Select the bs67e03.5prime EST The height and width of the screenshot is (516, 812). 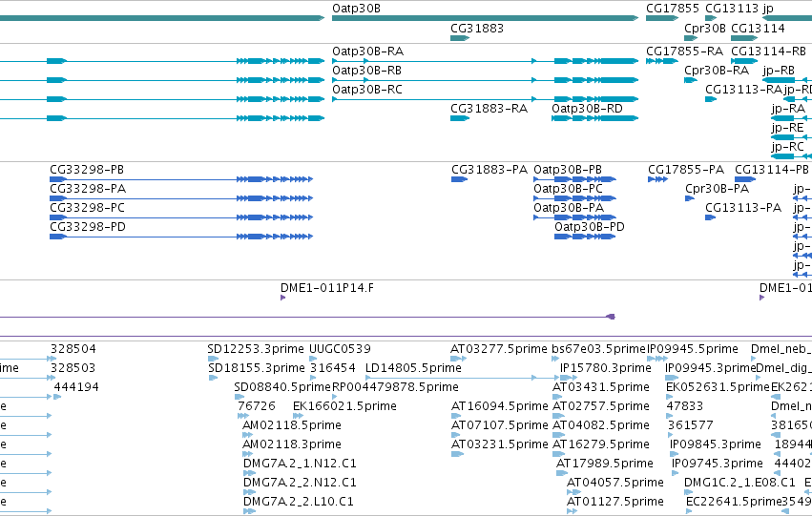[598, 349]
